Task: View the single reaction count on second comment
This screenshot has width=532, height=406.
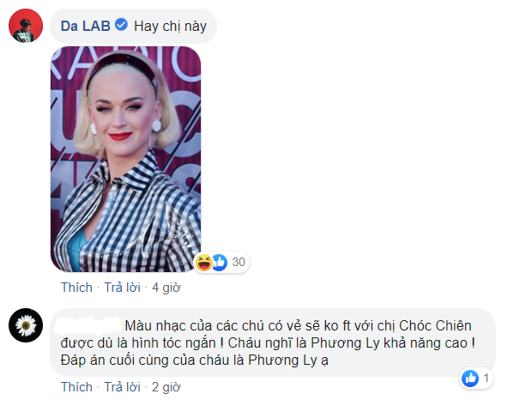Action: click(486, 378)
